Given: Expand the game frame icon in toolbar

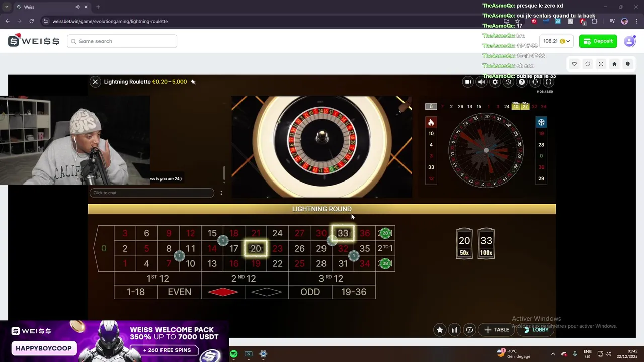Looking at the screenshot, I should pyautogui.click(x=601, y=64).
